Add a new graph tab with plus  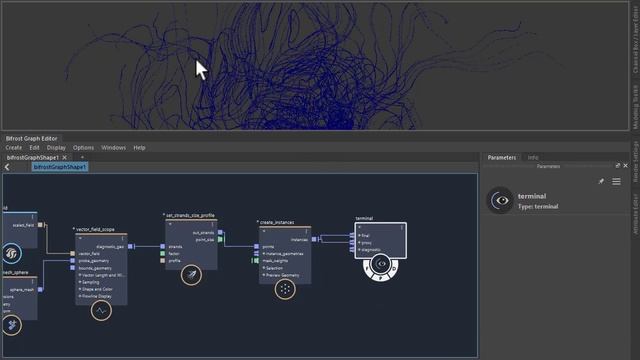pyautogui.click(x=82, y=157)
